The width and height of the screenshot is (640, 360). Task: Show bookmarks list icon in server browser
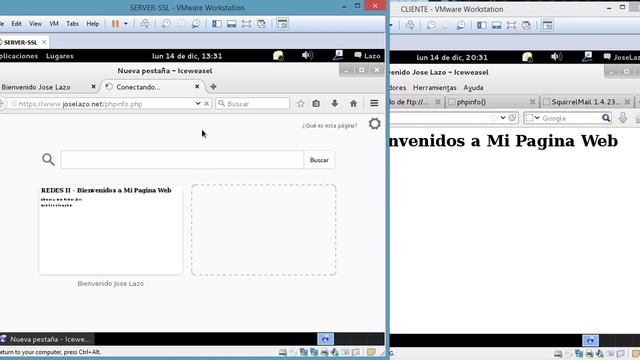pos(316,104)
